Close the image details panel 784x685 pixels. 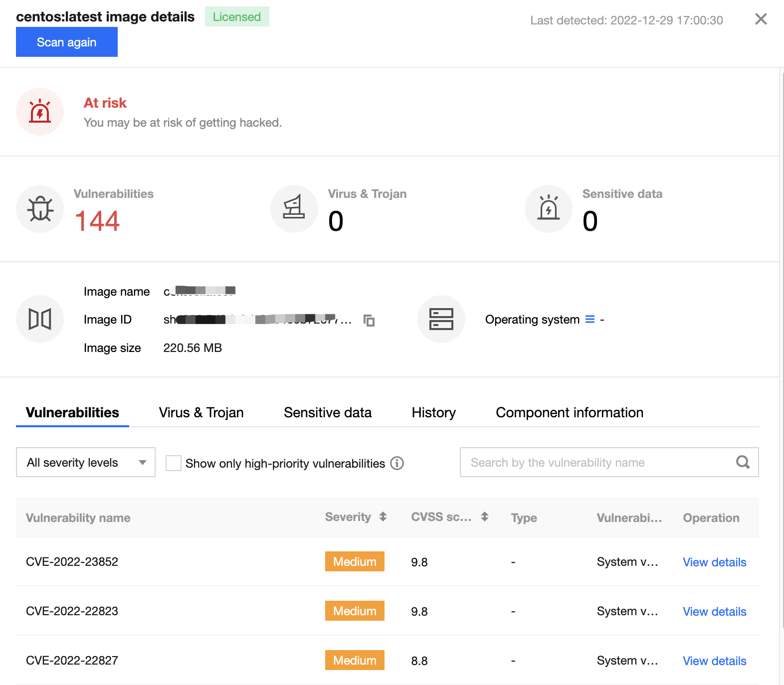(761, 19)
